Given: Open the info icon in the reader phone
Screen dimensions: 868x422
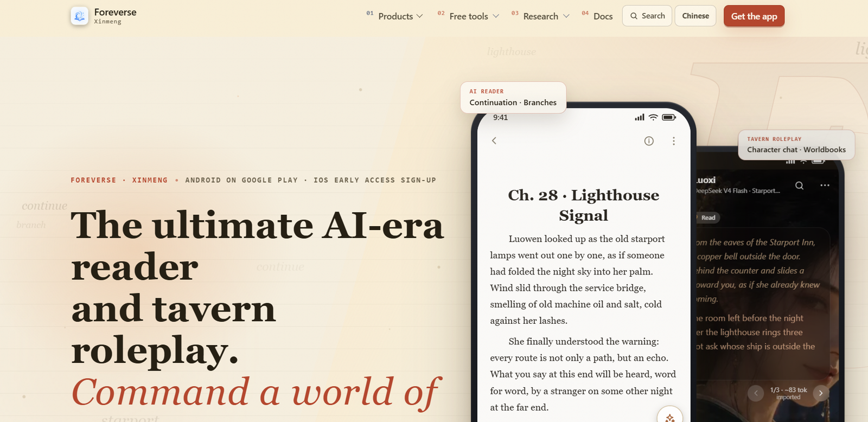Looking at the screenshot, I should (x=649, y=141).
